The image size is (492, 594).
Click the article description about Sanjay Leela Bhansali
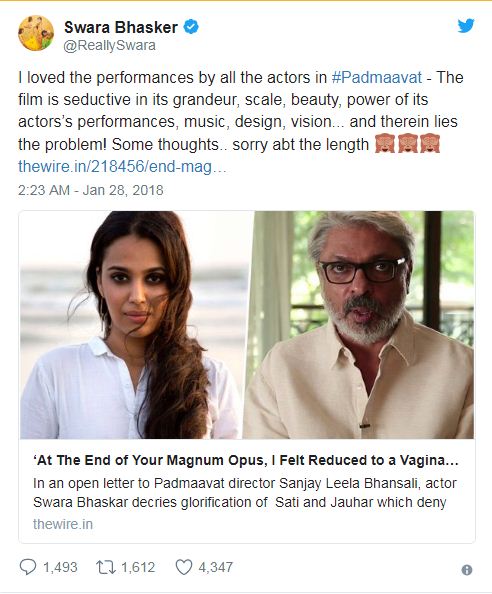tap(245, 492)
